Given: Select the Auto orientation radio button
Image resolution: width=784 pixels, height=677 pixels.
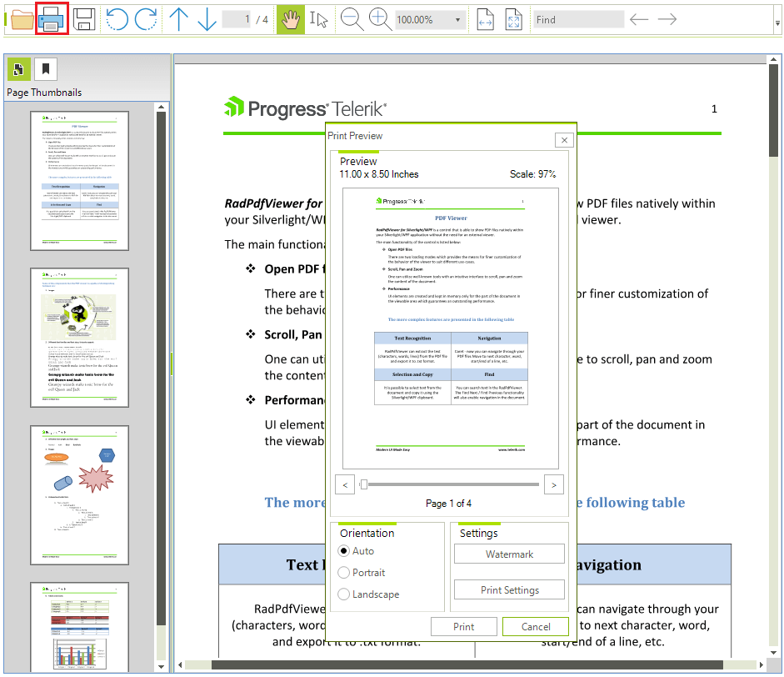Looking at the screenshot, I should (x=345, y=551).
